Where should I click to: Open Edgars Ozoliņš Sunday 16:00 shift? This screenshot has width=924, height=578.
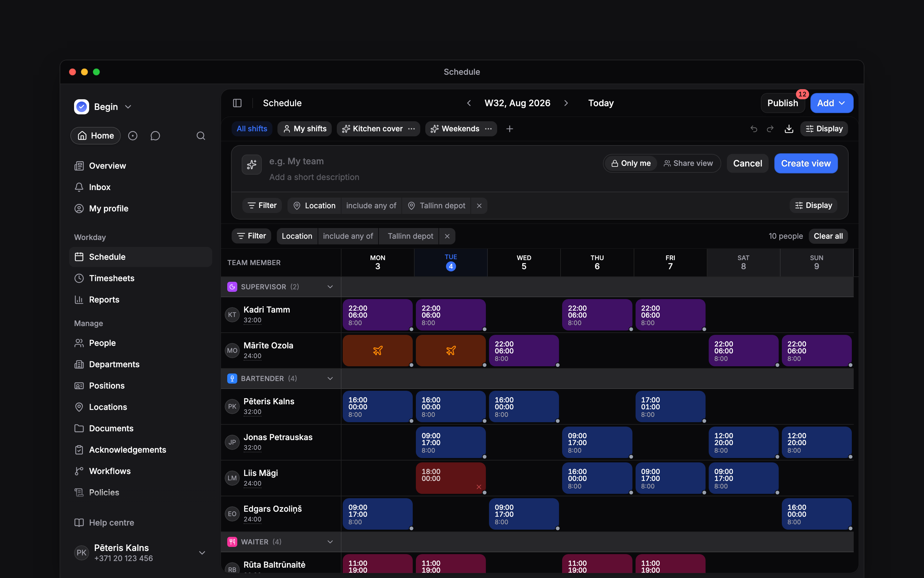point(816,514)
